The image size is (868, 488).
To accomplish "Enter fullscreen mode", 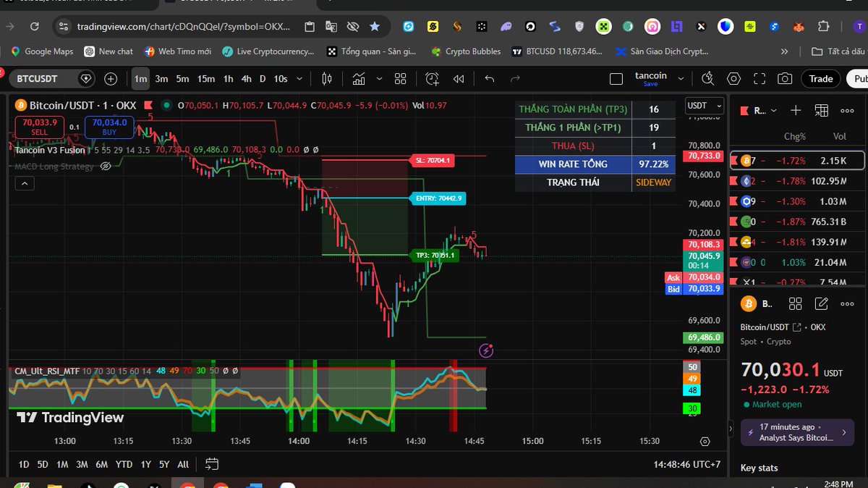I will click(759, 78).
